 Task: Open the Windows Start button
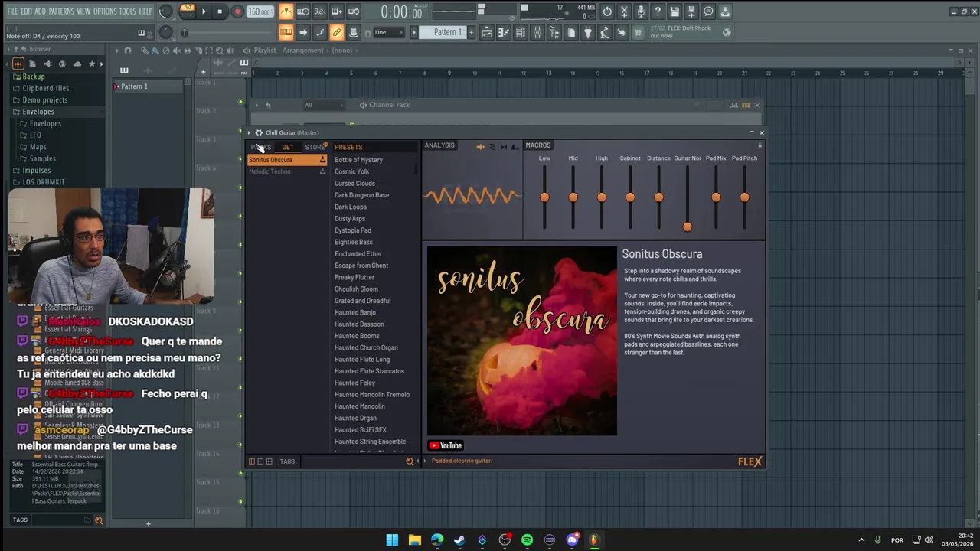point(392,540)
